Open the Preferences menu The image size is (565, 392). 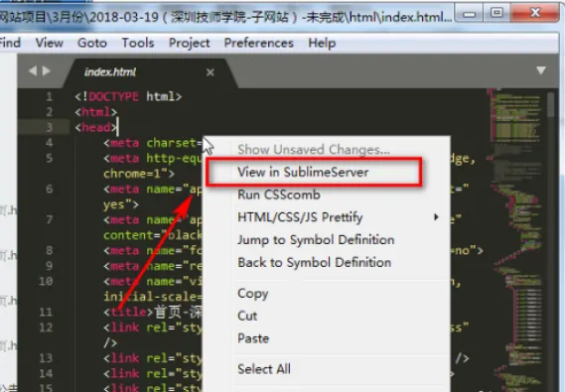(259, 43)
